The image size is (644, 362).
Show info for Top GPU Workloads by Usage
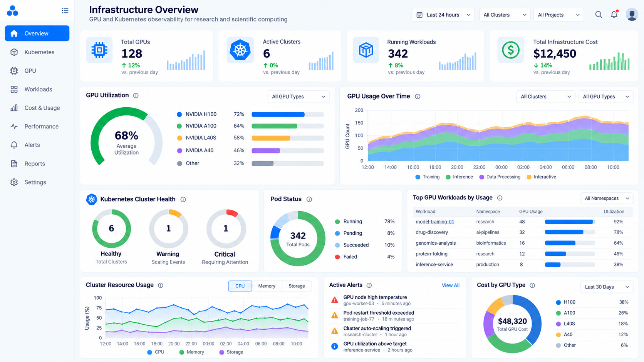pyautogui.click(x=500, y=198)
